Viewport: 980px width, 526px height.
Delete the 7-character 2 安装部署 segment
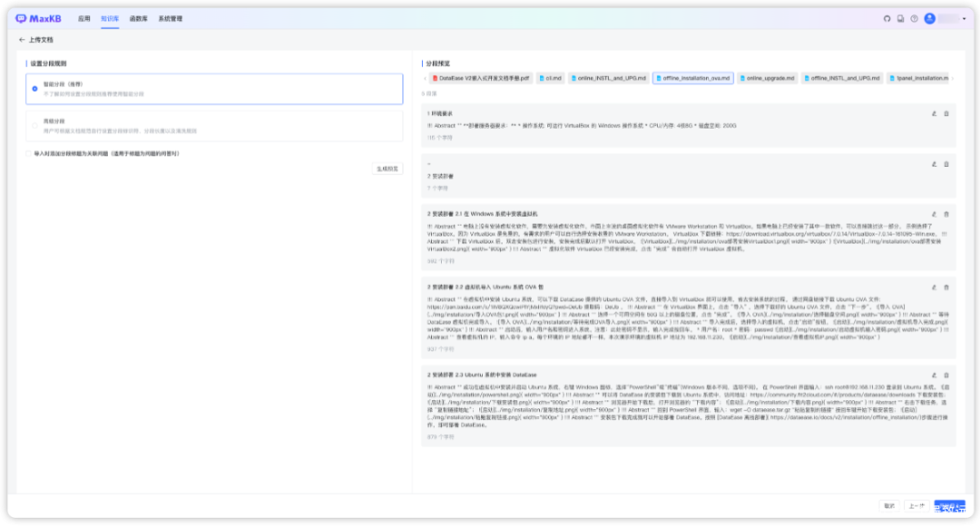pyautogui.click(x=946, y=164)
